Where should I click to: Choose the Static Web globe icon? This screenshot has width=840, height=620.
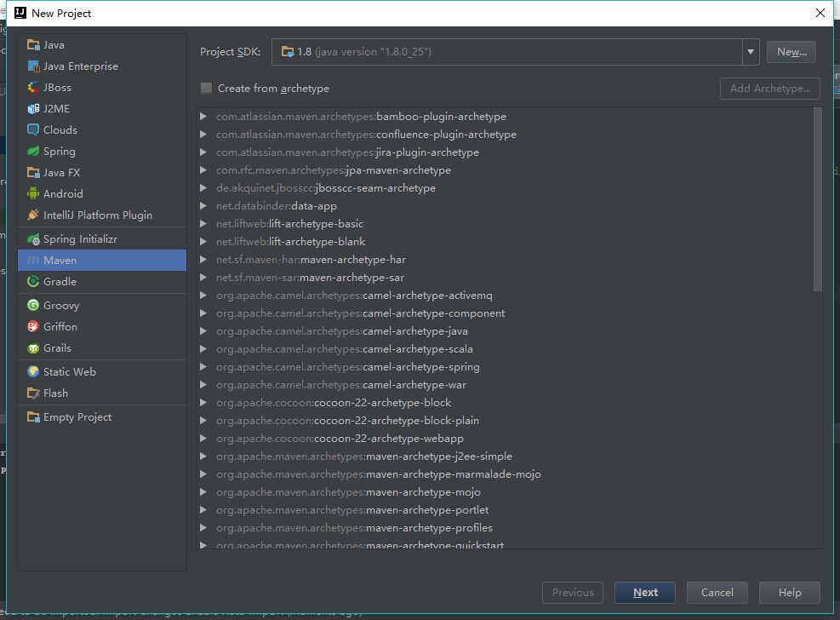tap(33, 372)
